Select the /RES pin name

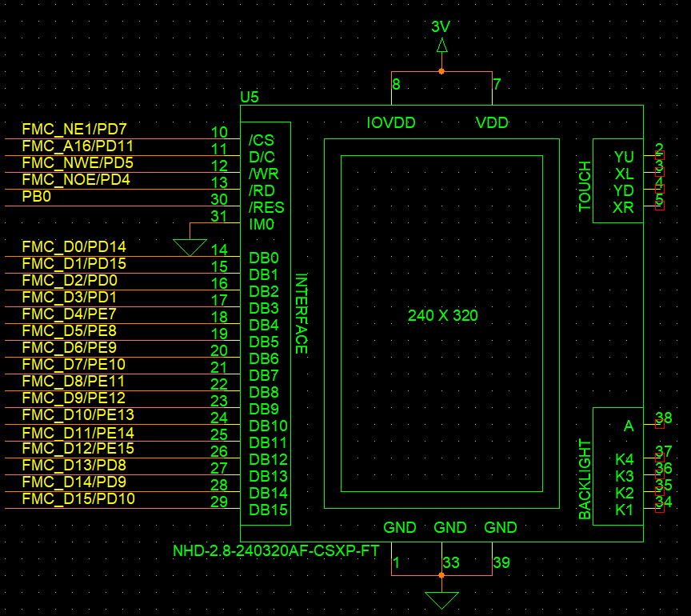(x=266, y=207)
